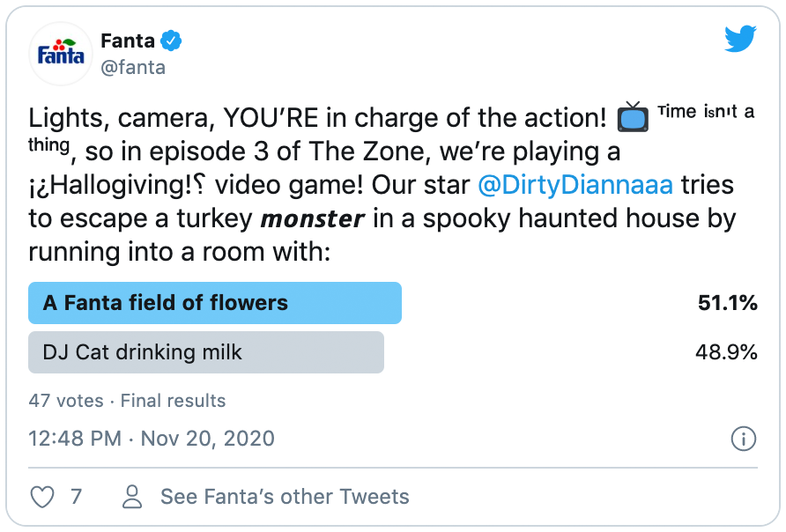
Task: Select the DJ Cat drinking milk bar
Action: (206, 352)
